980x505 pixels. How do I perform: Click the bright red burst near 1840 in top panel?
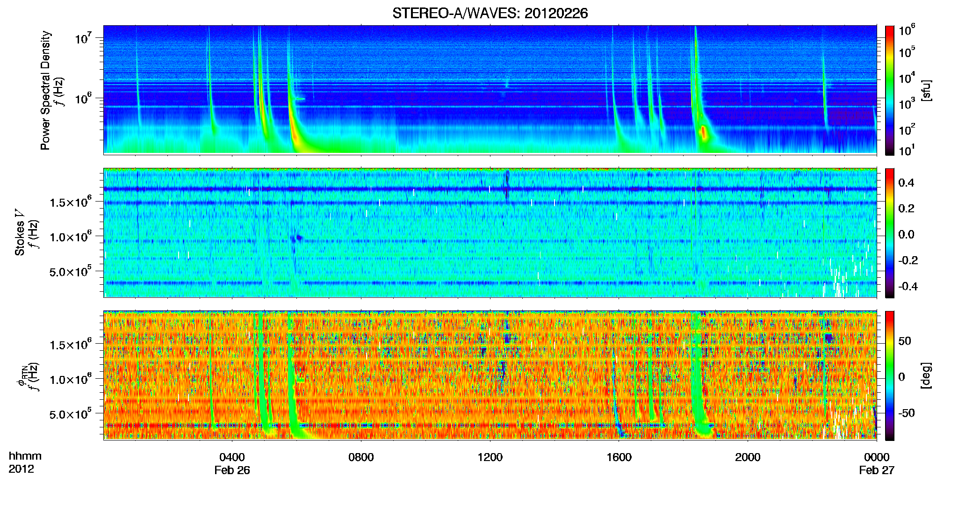coord(703,133)
